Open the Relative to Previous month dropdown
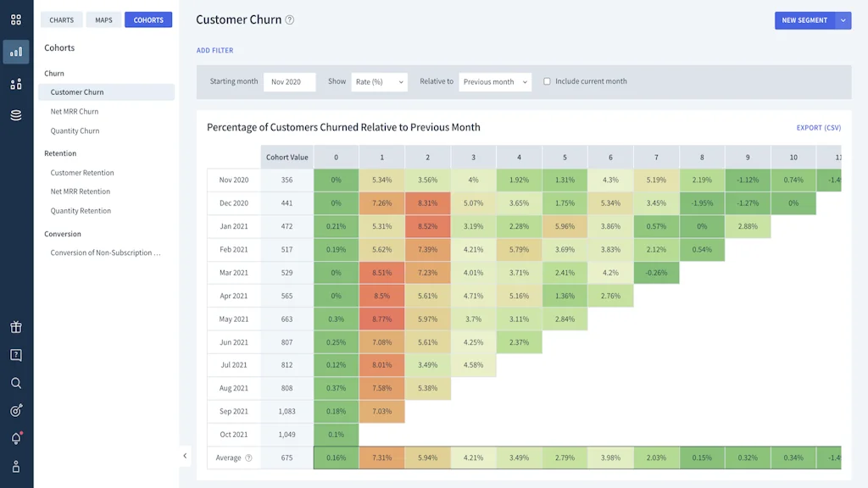 pos(492,81)
